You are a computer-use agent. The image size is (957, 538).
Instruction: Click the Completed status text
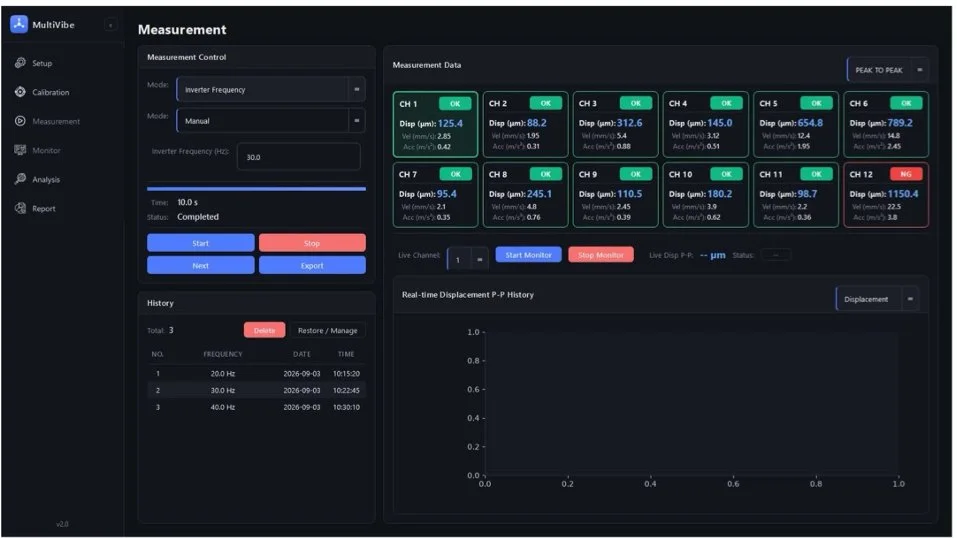tap(198, 217)
